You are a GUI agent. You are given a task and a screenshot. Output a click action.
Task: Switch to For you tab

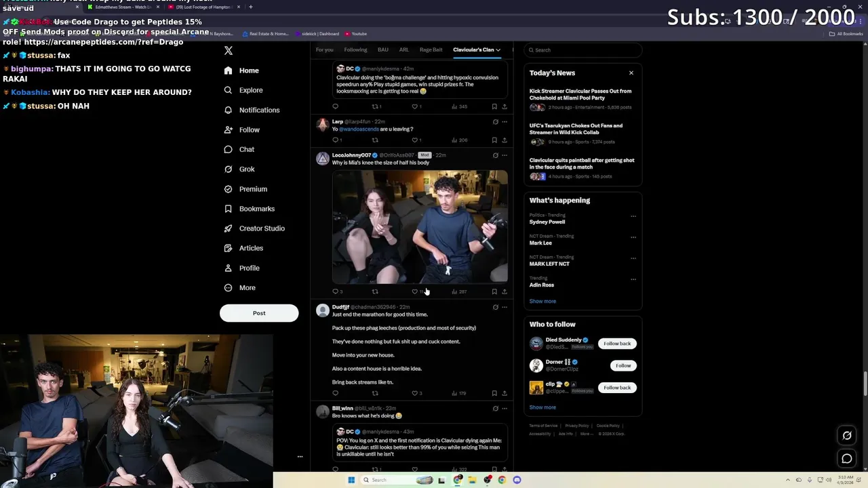[324, 49]
